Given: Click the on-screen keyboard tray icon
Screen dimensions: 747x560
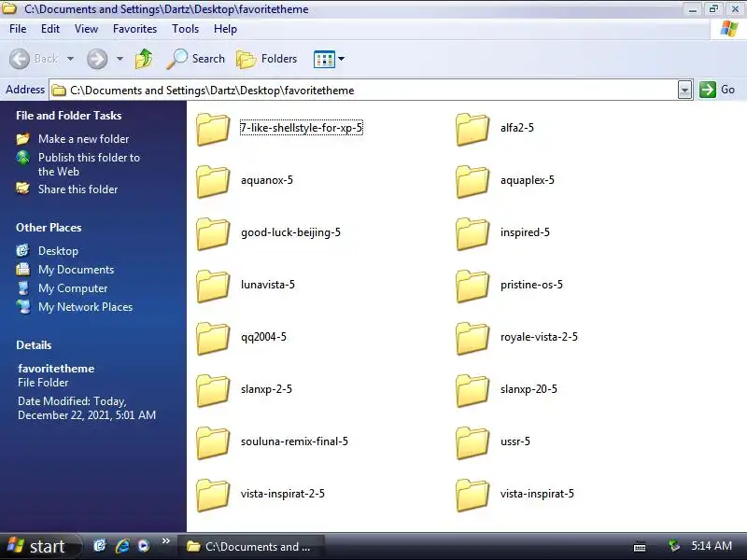Looking at the screenshot, I should click(x=640, y=546).
